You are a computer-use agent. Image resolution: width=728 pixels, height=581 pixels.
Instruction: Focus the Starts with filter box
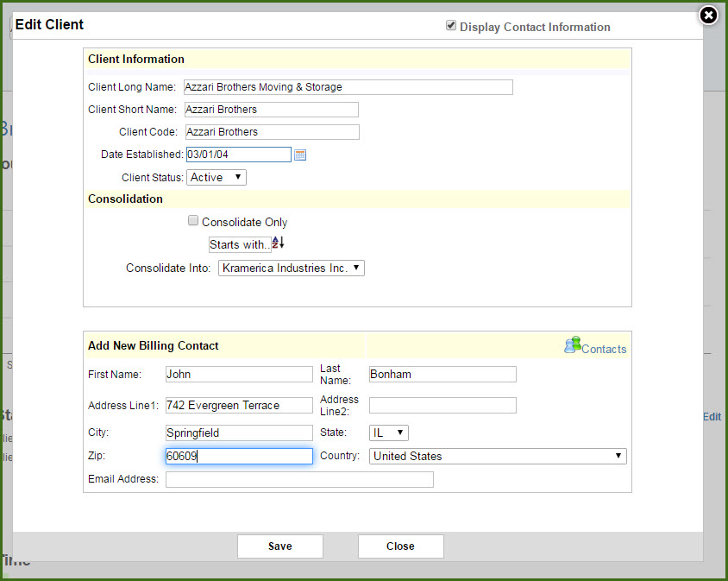click(239, 244)
